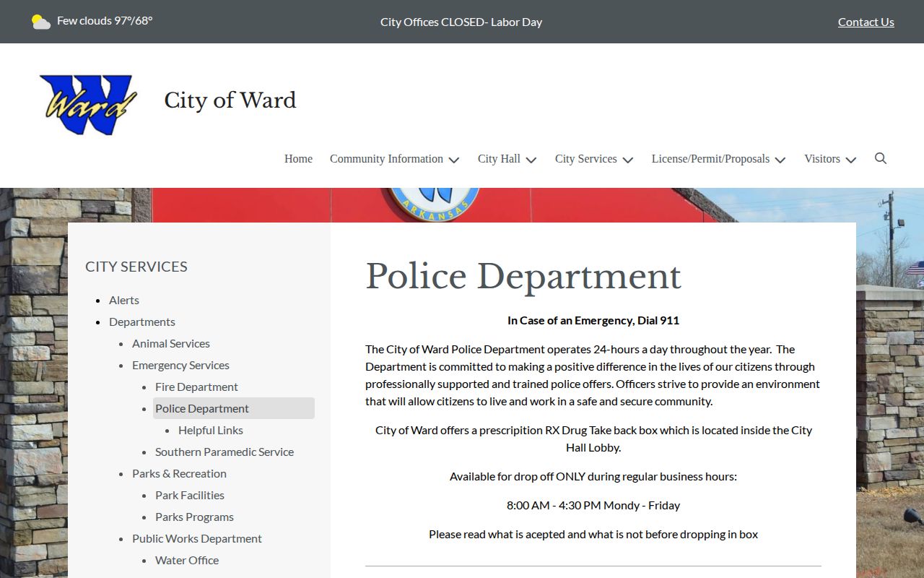The width and height of the screenshot is (924, 578).
Task: Select Emergency Services in sidebar
Action: (x=180, y=365)
